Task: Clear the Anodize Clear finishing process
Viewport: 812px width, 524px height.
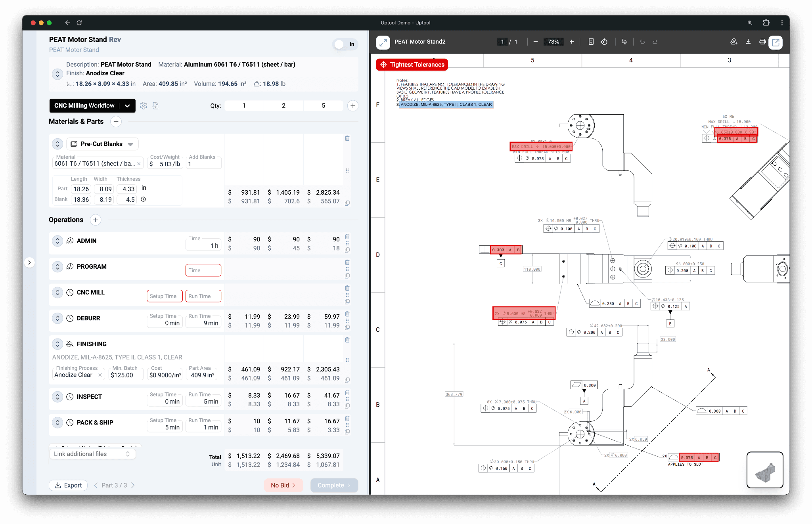Action: pyautogui.click(x=100, y=375)
